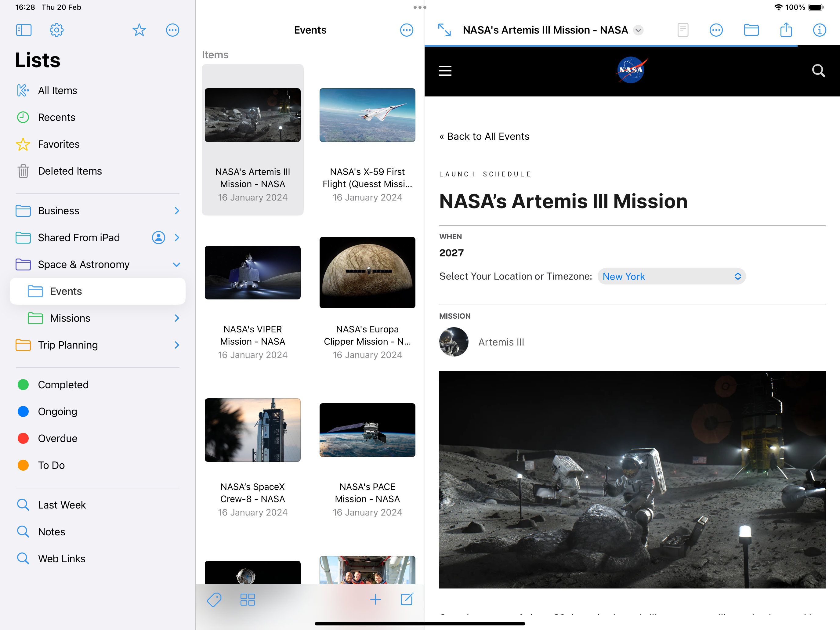Open reader view page icon

[x=683, y=30]
